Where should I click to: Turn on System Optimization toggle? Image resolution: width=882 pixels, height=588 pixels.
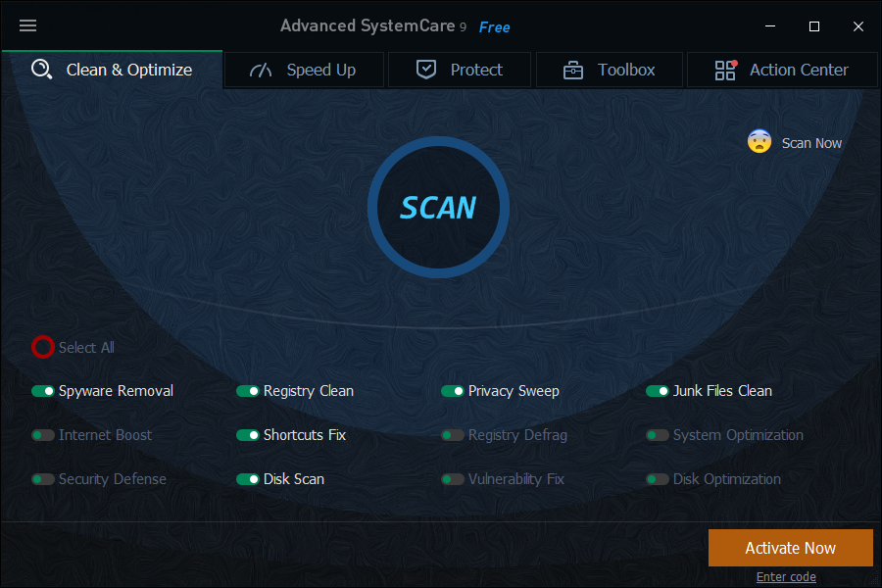pos(657,435)
